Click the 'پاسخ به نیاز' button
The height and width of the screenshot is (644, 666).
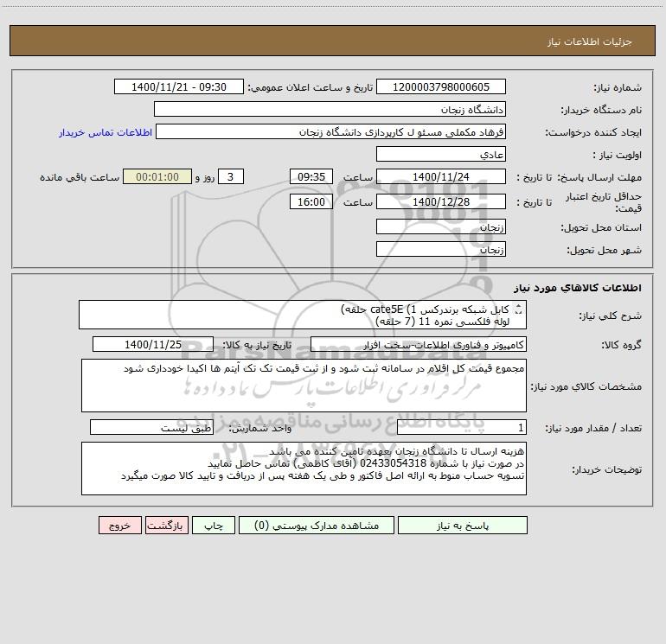coord(463,526)
